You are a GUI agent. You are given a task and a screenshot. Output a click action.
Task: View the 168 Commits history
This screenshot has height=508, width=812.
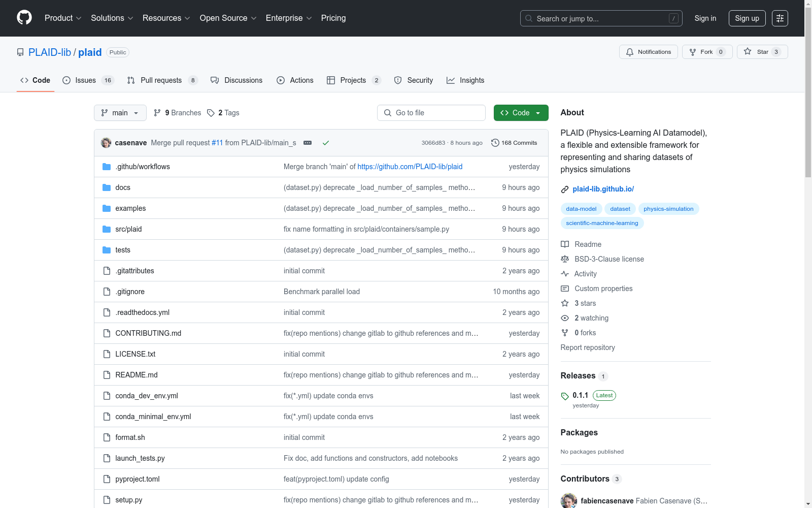pos(514,143)
